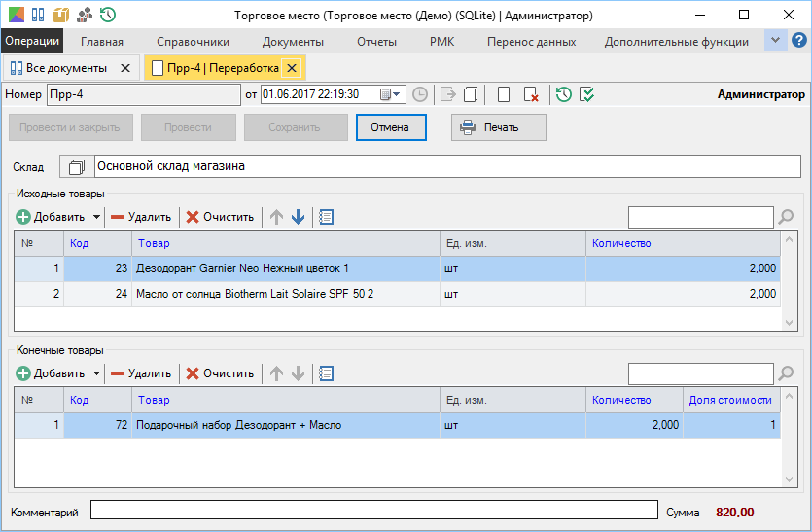
Task: Click the colorful application logo icon
Action: coord(17,15)
